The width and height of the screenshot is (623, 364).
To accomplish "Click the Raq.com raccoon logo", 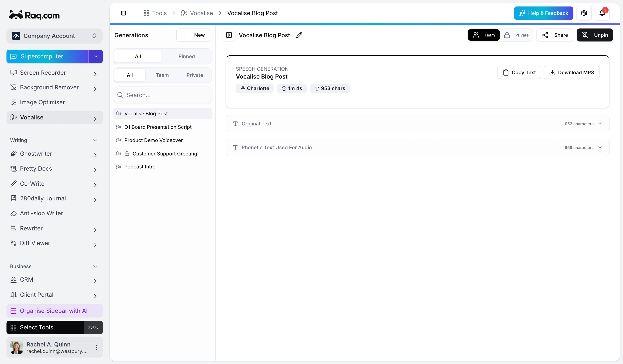I will [x=34, y=15].
